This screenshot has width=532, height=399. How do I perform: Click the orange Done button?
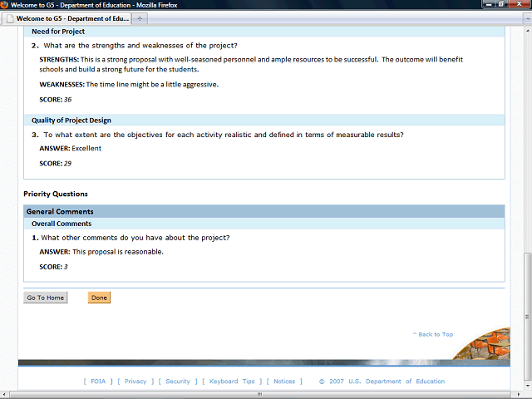(x=99, y=298)
